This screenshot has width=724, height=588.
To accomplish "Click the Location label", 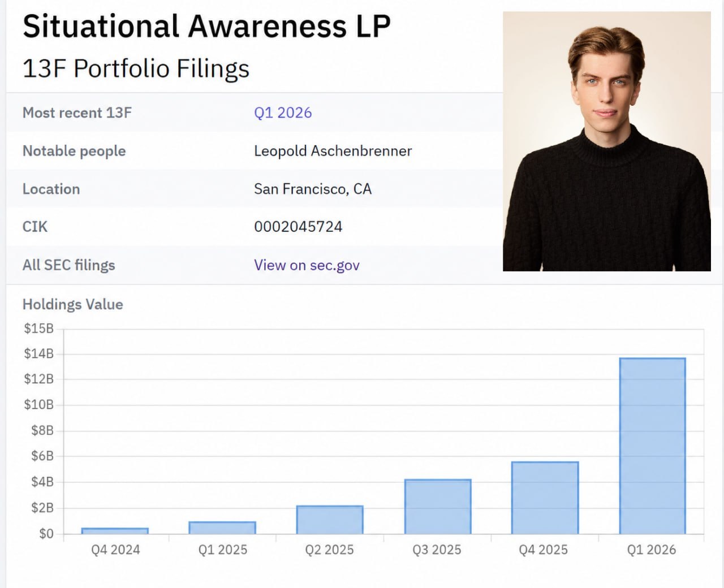I will point(51,189).
